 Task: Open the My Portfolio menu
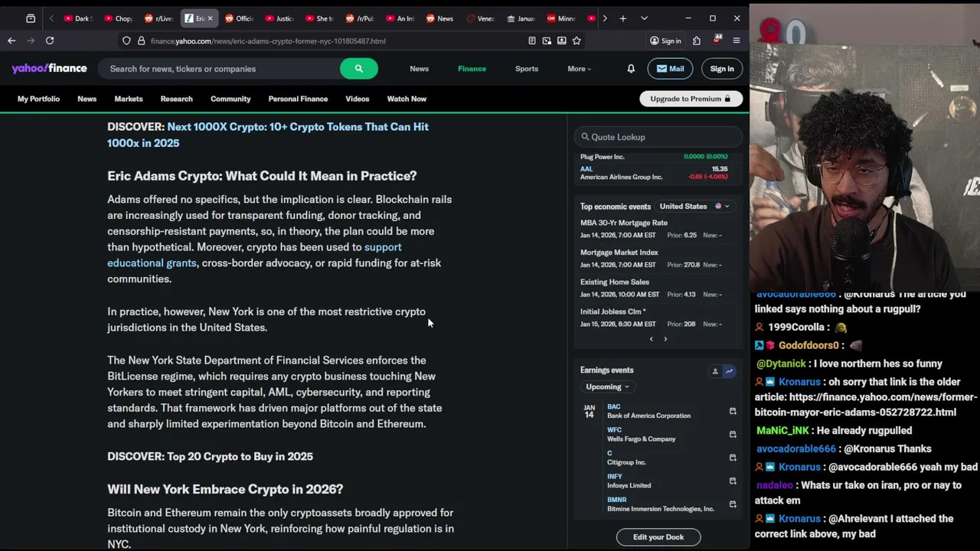[x=38, y=99]
